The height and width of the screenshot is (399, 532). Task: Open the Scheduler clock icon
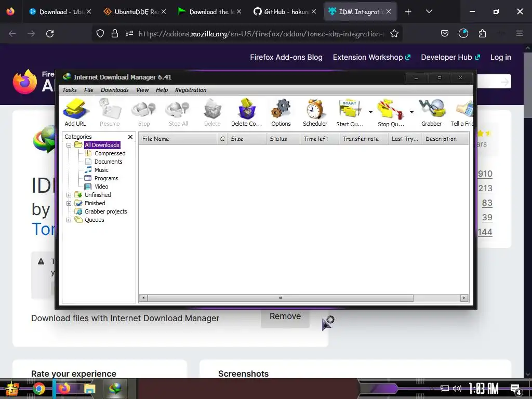tap(315, 113)
